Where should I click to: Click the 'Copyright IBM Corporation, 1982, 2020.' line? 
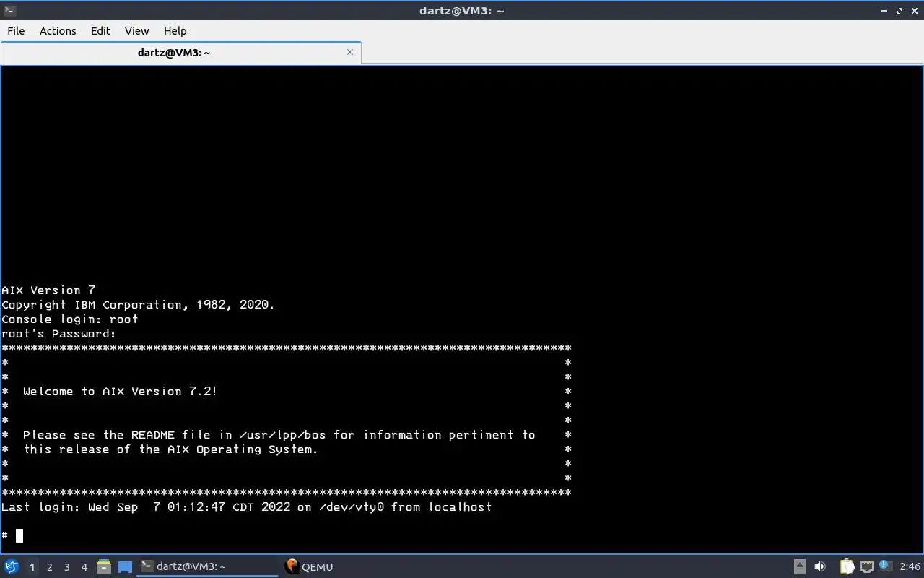tap(138, 305)
